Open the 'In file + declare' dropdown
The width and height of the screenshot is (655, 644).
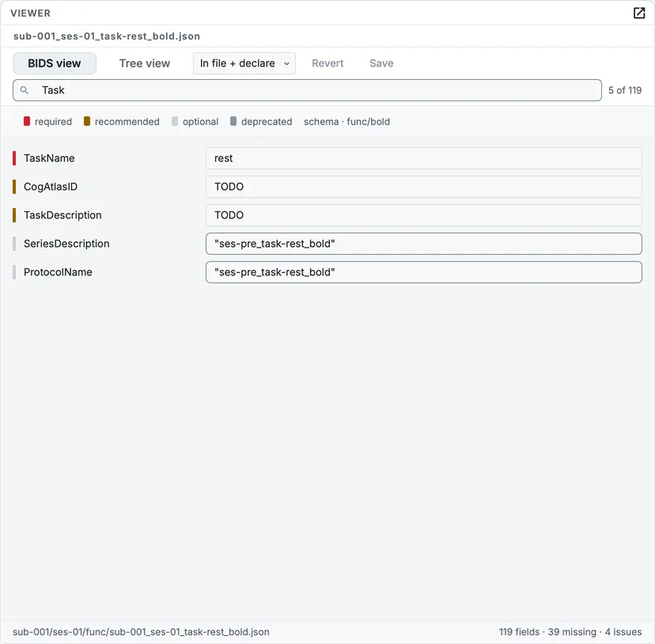pos(244,63)
